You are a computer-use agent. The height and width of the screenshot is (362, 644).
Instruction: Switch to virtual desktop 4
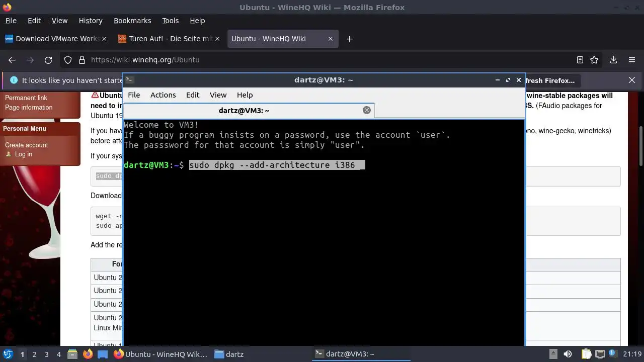tap(58, 354)
